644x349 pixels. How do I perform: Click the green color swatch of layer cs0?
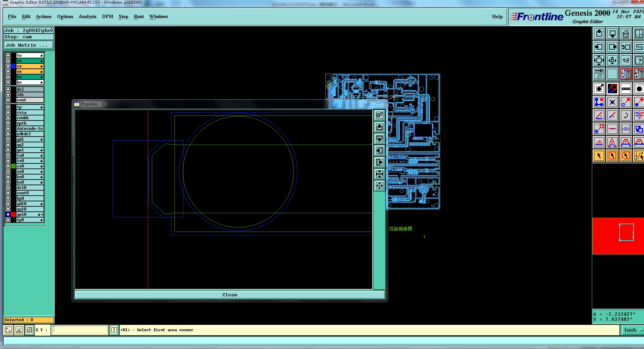[13, 166]
